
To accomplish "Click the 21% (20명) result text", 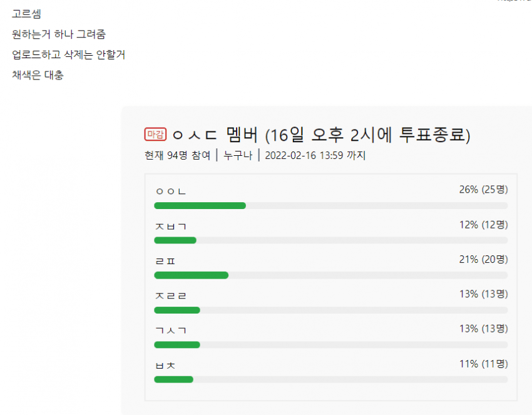I will (483, 260).
